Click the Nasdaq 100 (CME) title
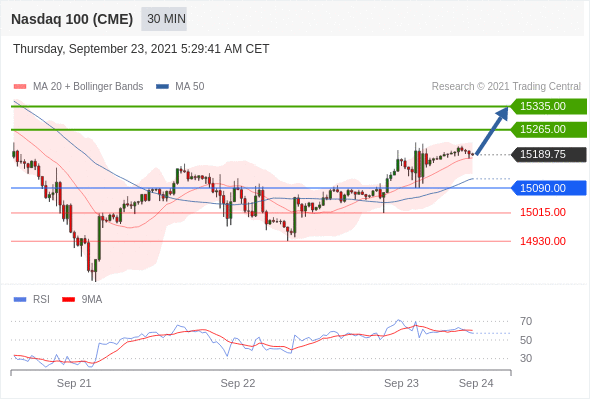Screen dimensions: 590x400 coord(72,19)
